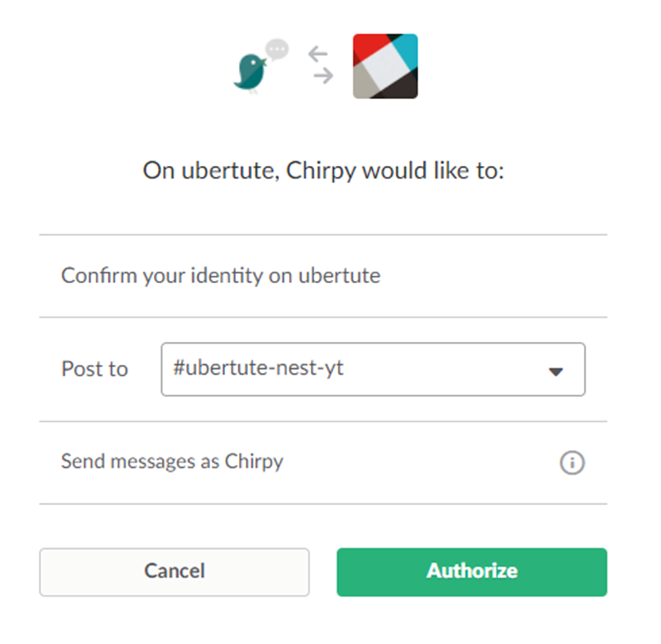Viewport: 661px width, 644px height.
Task: Select the #ubertute-nest-yt channel text
Action: tap(259, 368)
